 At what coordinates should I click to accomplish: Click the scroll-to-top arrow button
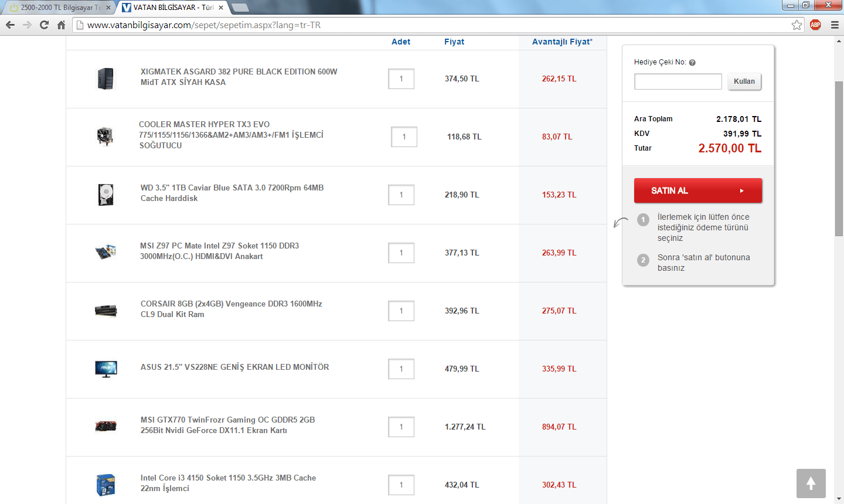pyautogui.click(x=811, y=483)
